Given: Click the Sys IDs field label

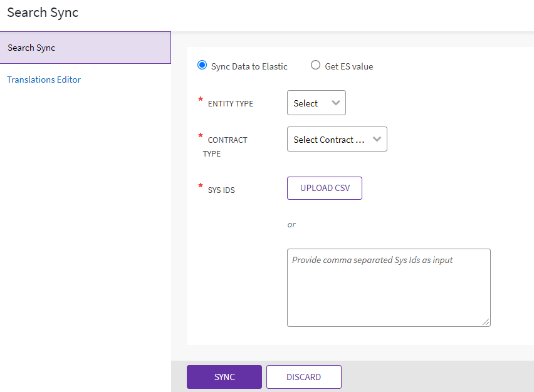Looking at the screenshot, I should coord(221,190).
